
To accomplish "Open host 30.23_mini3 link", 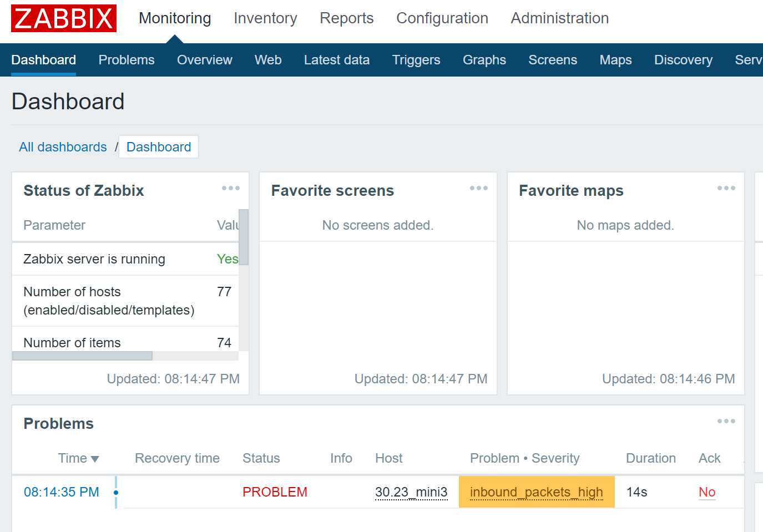I will point(411,492).
